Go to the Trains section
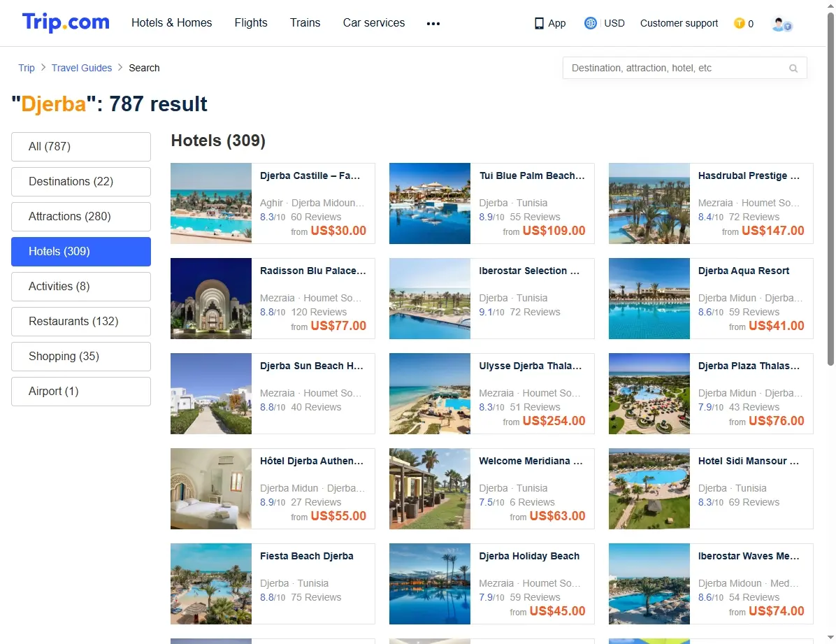The width and height of the screenshot is (836, 644). [x=305, y=23]
